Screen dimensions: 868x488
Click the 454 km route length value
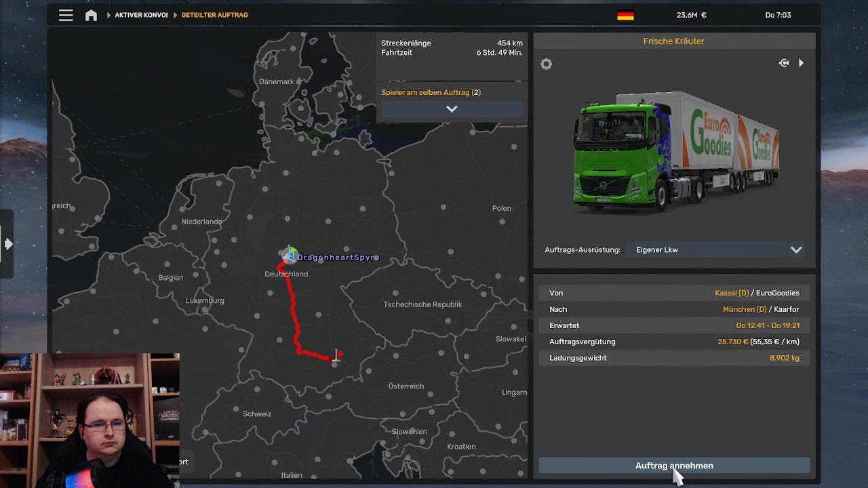(x=510, y=43)
